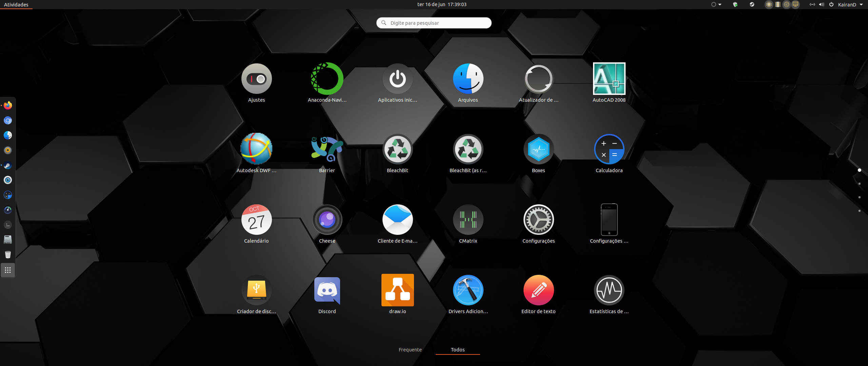The width and height of the screenshot is (868, 366).
Task: Select the Todos tab
Action: click(457, 350)
